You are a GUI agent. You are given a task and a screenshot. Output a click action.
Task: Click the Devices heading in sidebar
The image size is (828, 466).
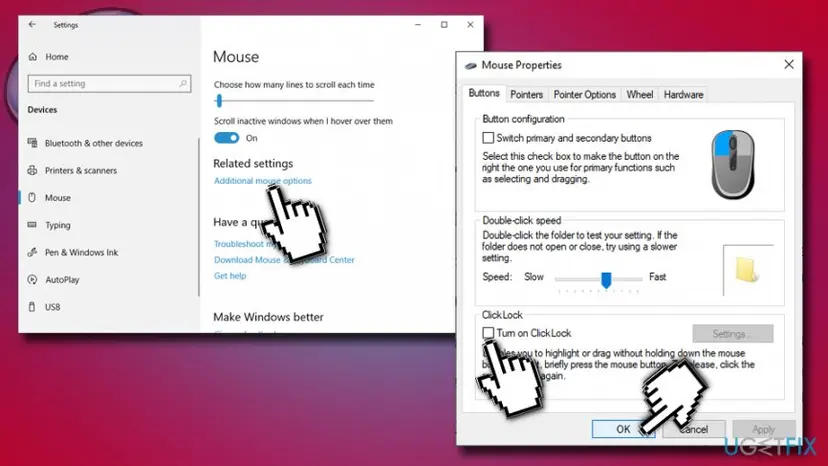pos(42,110)
